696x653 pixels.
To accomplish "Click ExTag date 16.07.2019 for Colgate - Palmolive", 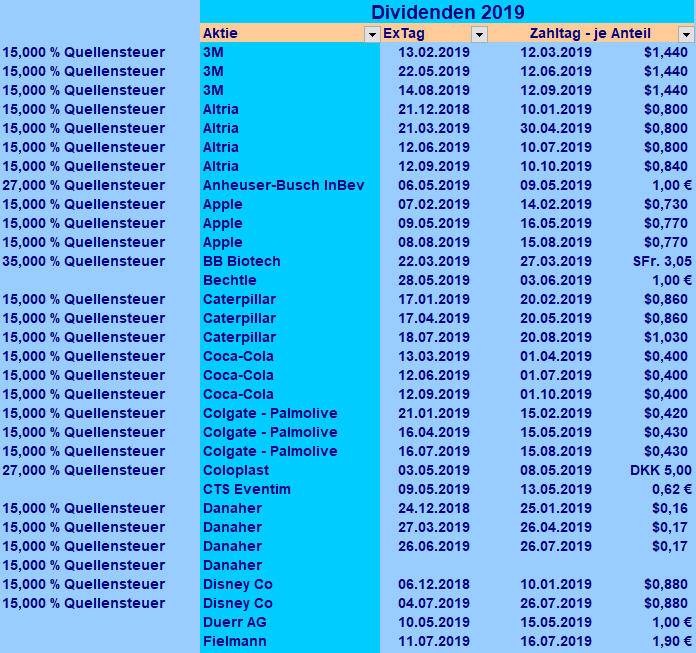I will pos(434,451).
